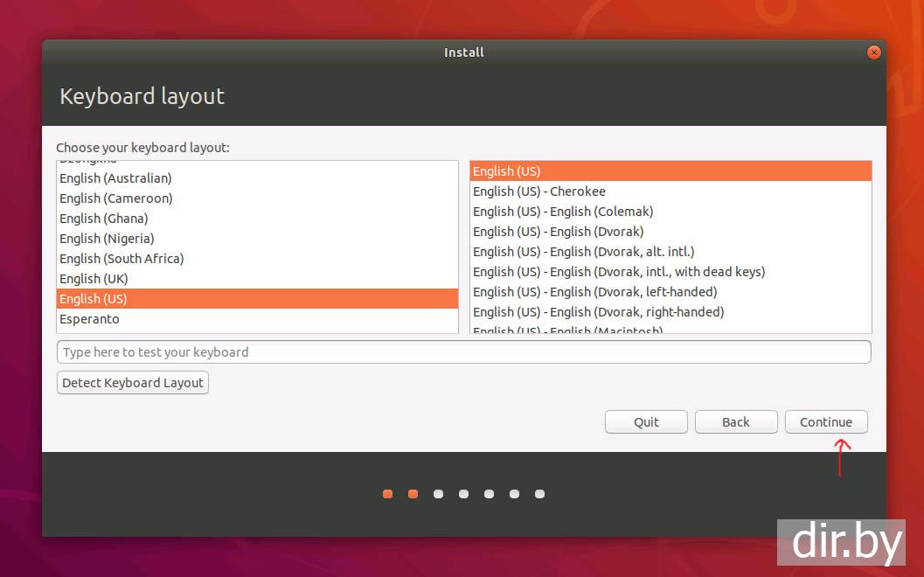Select English (US) - English (Dvorak)
The height and width of the screenshot is (577, 924).
click(670, 231)
